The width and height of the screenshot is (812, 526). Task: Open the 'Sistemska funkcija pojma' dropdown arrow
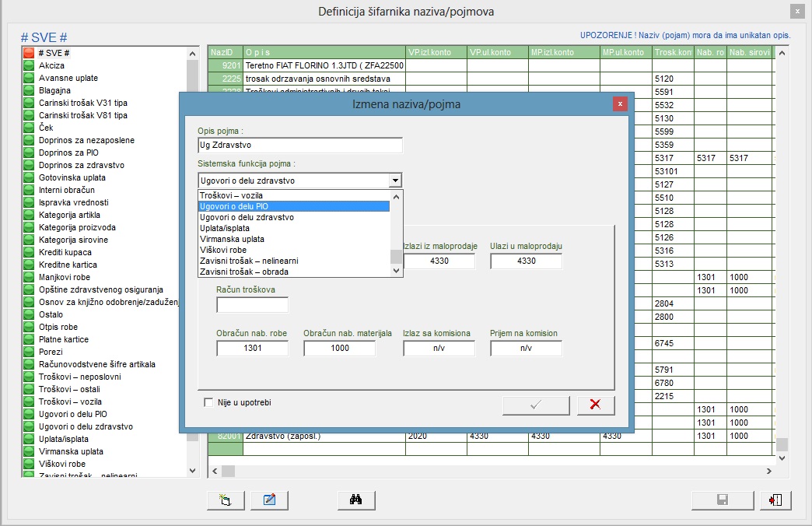[396, 181]
